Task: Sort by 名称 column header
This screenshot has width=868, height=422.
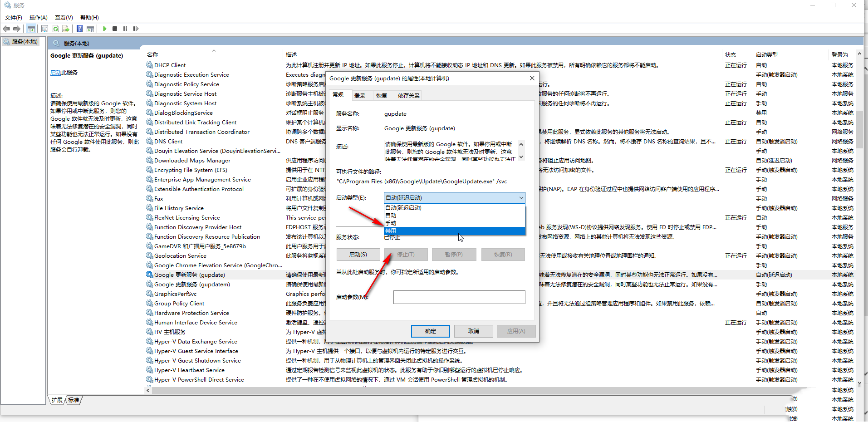Action: (152, 54)
